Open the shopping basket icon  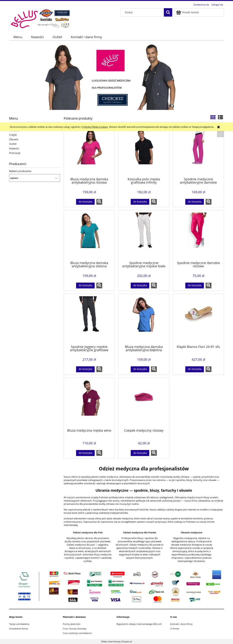point(178,12)
